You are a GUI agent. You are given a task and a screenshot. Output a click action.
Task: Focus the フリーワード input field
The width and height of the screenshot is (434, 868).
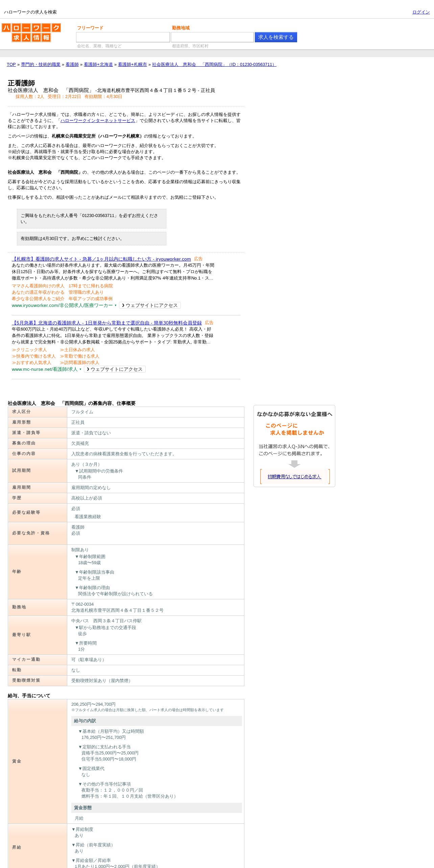123,37
